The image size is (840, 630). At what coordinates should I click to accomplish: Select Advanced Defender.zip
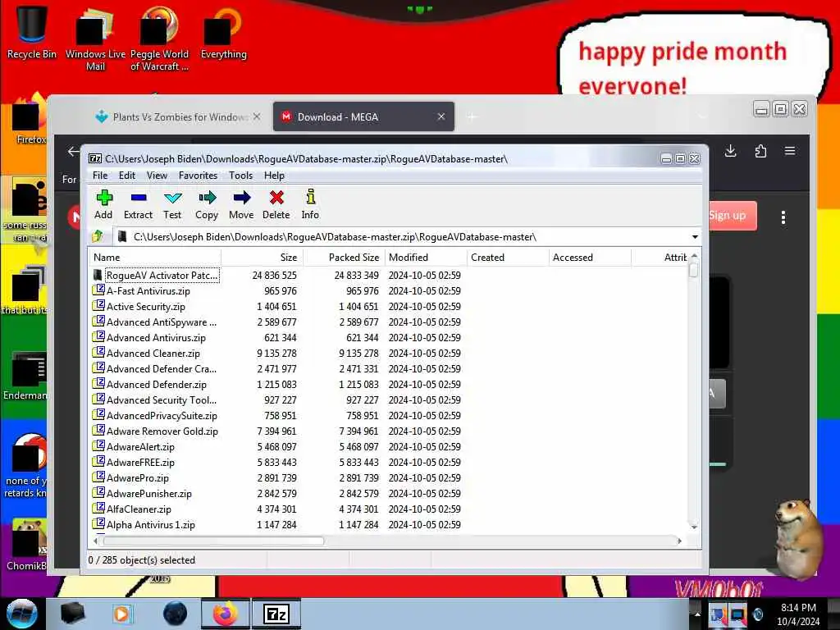click(x=157, y=384)
